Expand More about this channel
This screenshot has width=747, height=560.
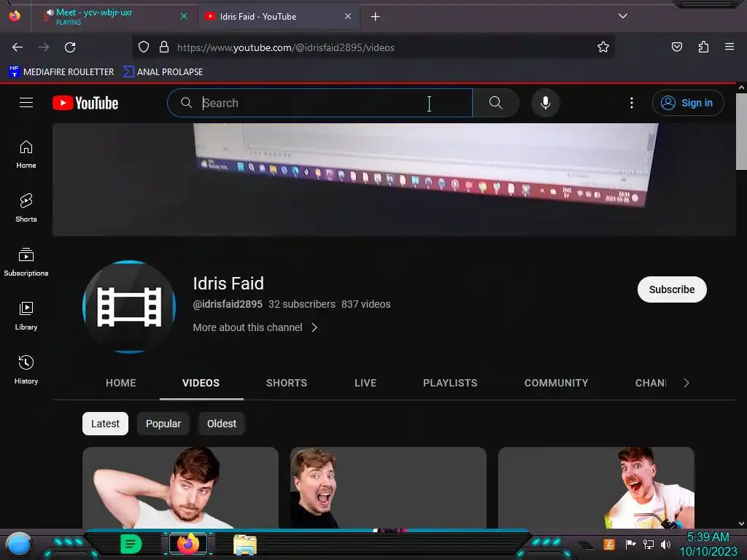[255, 327]
